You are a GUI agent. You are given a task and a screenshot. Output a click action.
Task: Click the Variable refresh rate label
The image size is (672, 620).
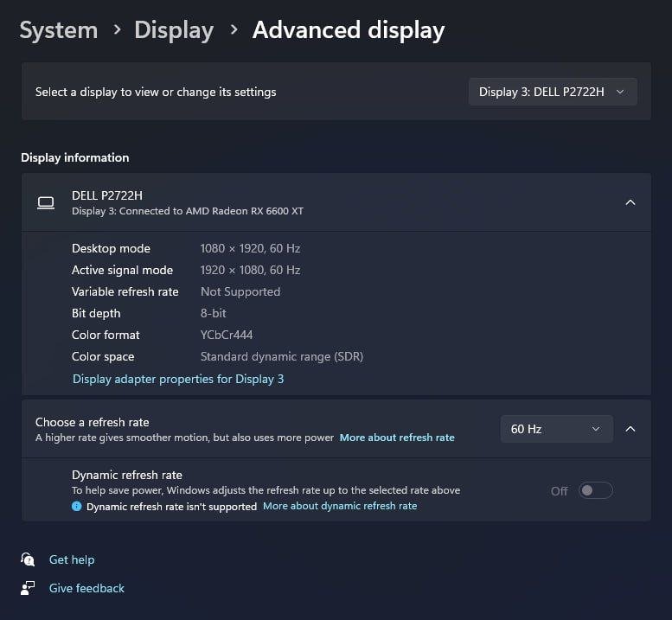click(125, 291)
